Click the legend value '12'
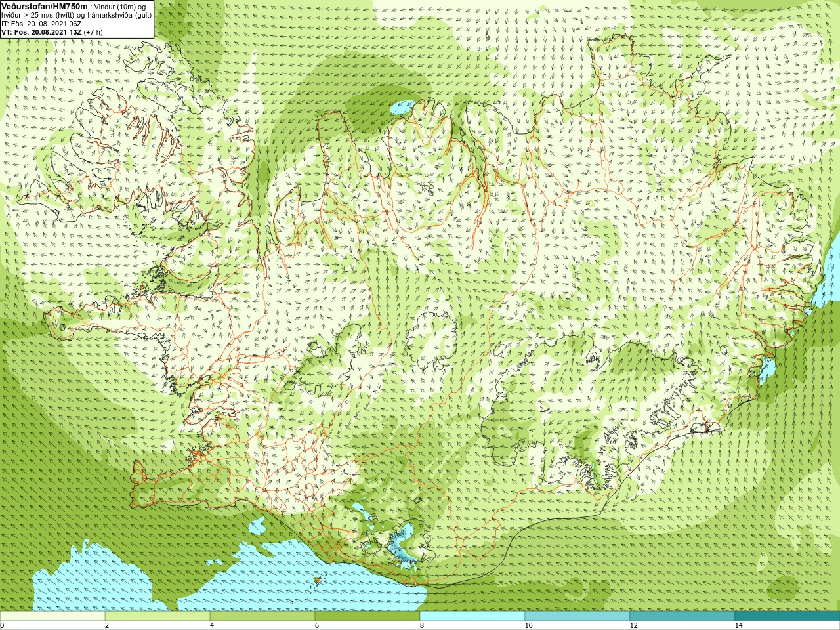840x630 pixels. (x=633, y=625)
